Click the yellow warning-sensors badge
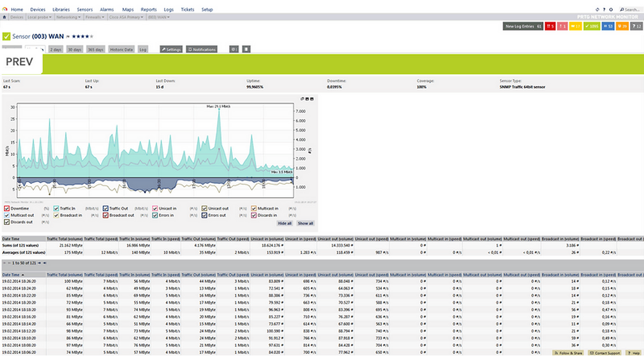This screenshot has height=361, width=644. click(575, 26)
